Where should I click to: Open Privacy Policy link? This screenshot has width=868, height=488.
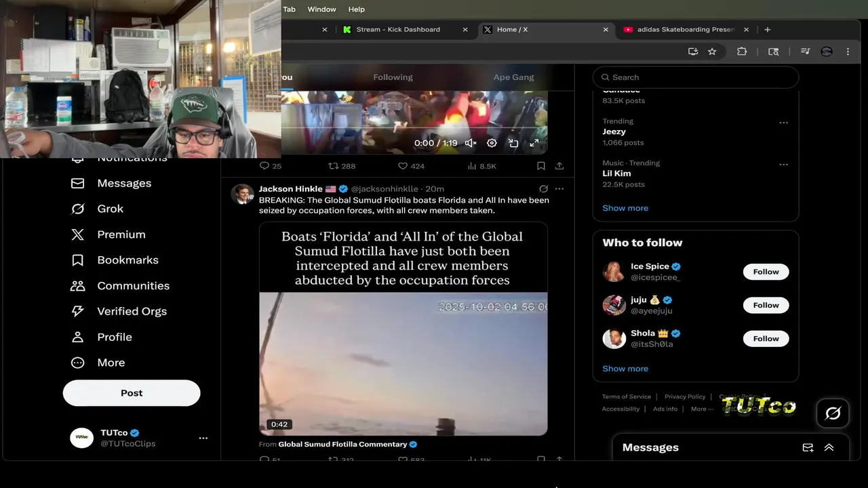685,396
